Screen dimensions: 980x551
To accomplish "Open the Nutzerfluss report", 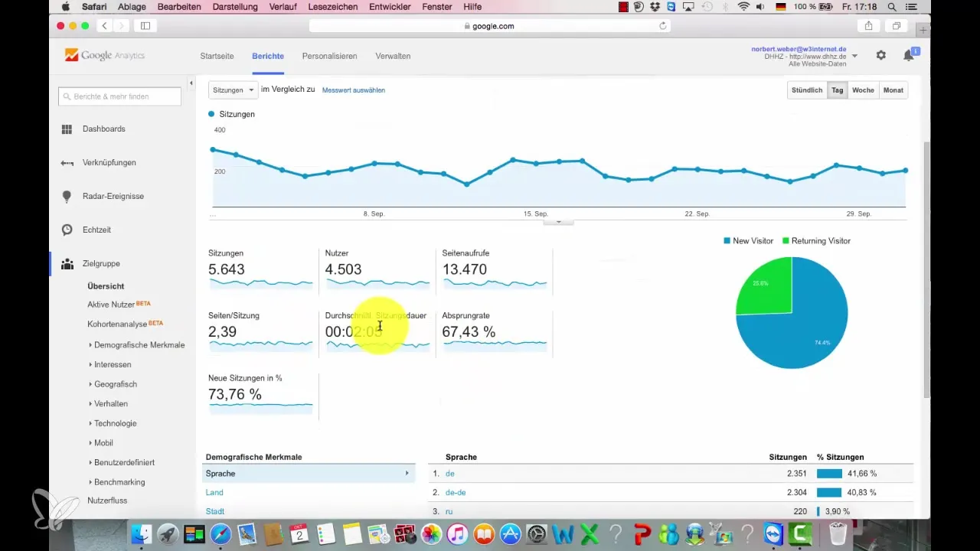I will [107, 500].
